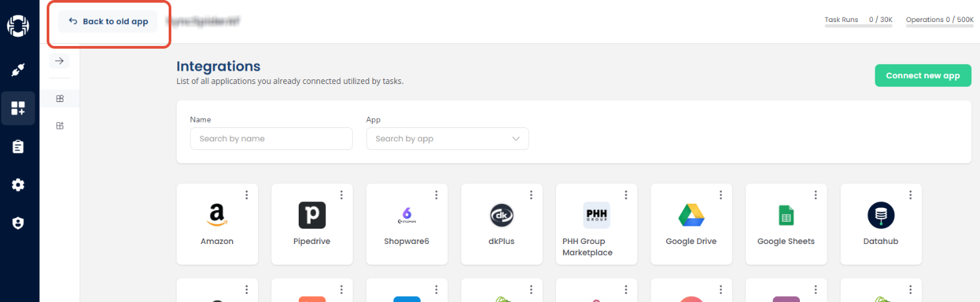Click the blurred account name text

click(203, 21)
